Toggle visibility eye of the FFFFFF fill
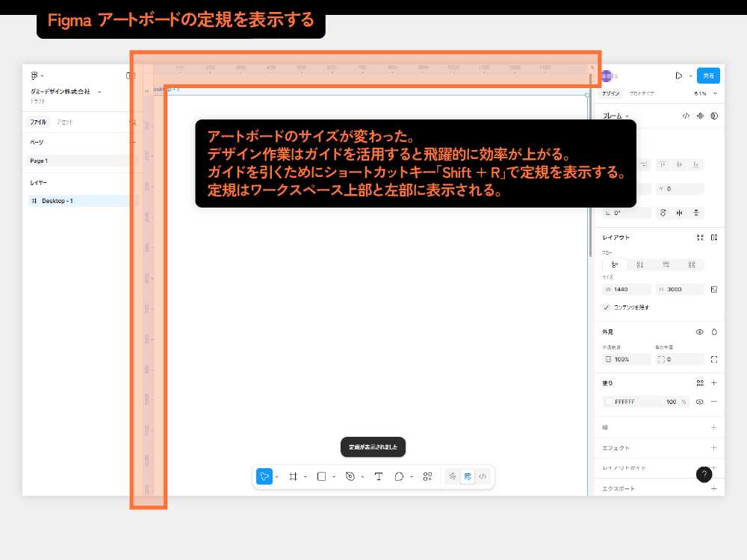Image resolution: width=747 pixels, height=560 pixels. [x=700, y=402]
